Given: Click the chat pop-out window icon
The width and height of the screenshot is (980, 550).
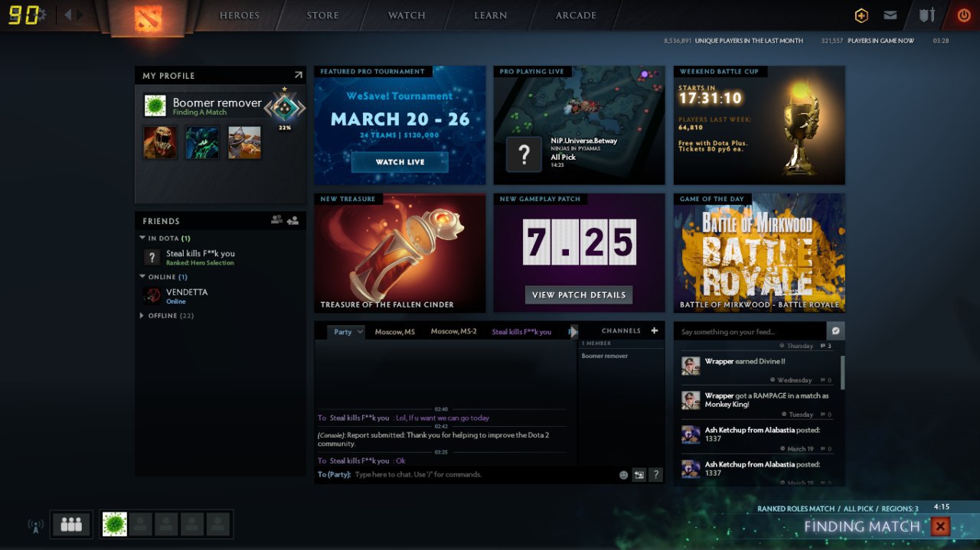Looking at the screenshot, I should coord(639,475).
